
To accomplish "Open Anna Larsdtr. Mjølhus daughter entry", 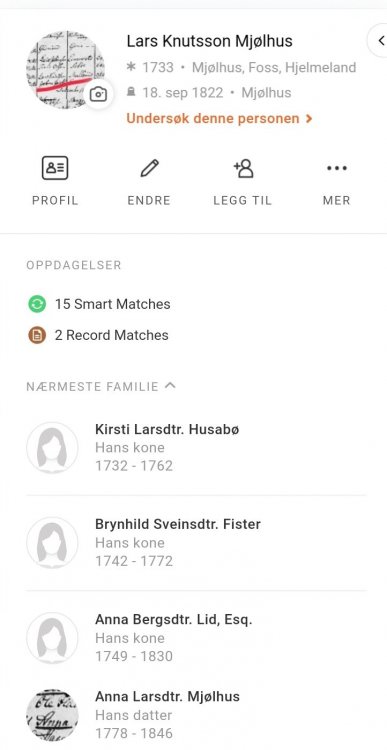I will click(196, 715).
